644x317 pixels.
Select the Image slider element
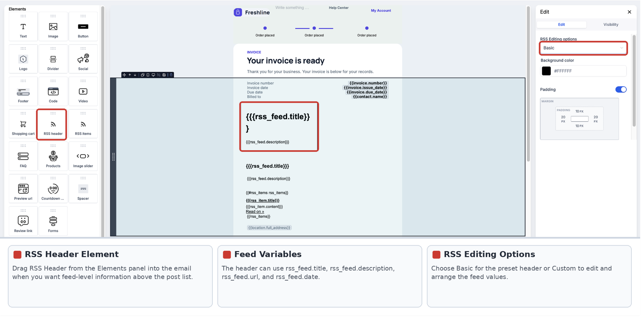click(83, 157)
